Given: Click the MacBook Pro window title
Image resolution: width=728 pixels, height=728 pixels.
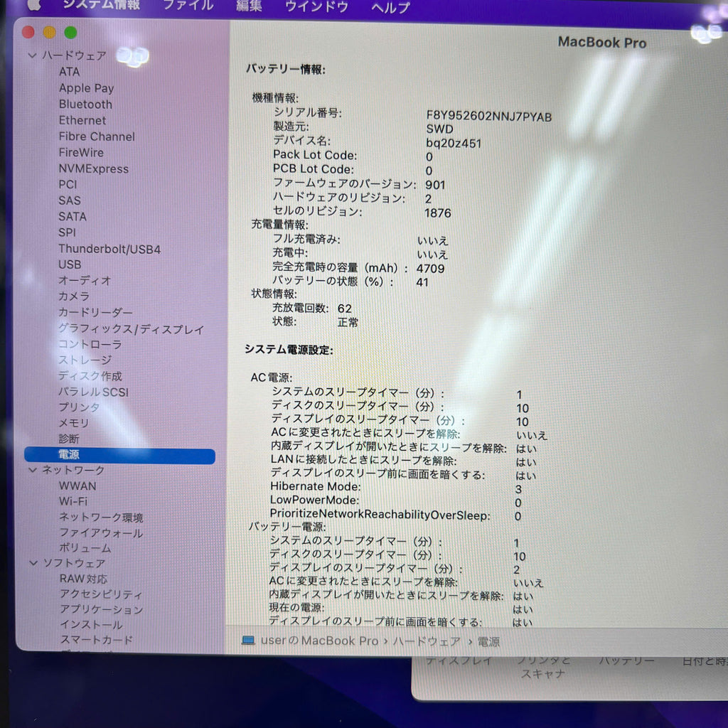Looking at the screenshot, I should 602,42.
